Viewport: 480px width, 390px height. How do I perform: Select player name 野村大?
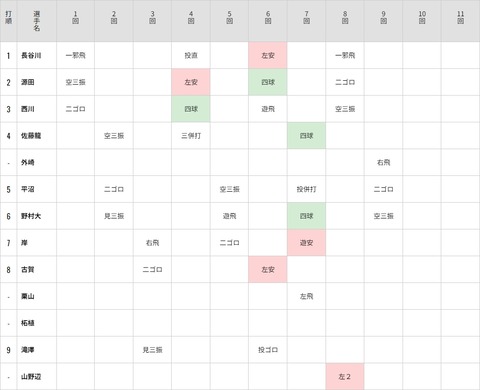pyautogui.click(x=31, y=216)
